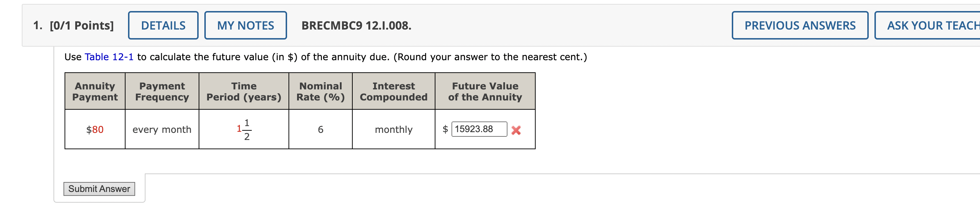980x208 pixels.
Task: Click the Future Value column header
Action: [484, 91]
